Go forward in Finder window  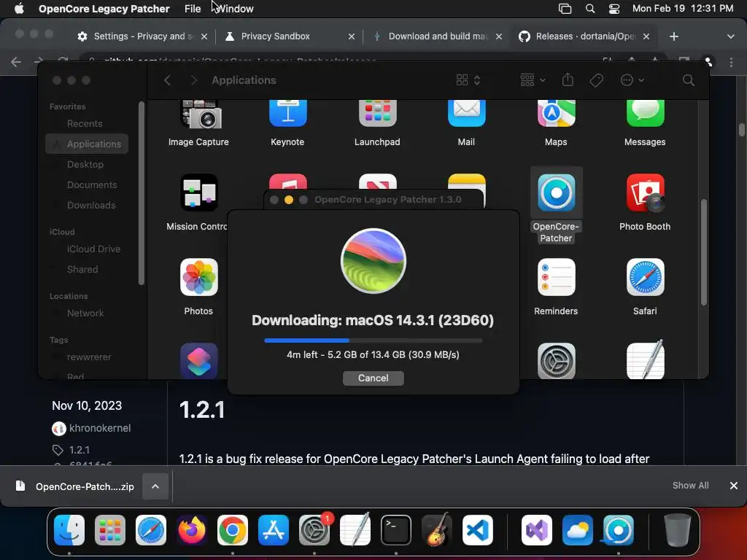point(193,80)
